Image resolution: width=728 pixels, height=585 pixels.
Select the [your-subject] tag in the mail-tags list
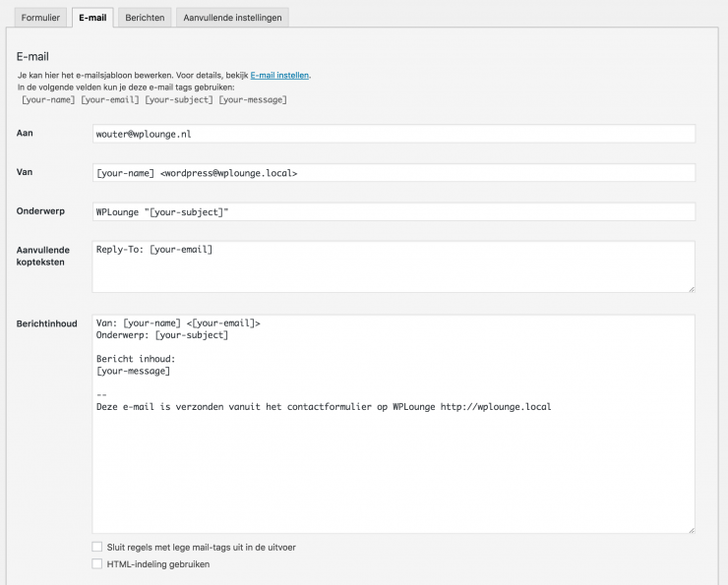(179, 99)
